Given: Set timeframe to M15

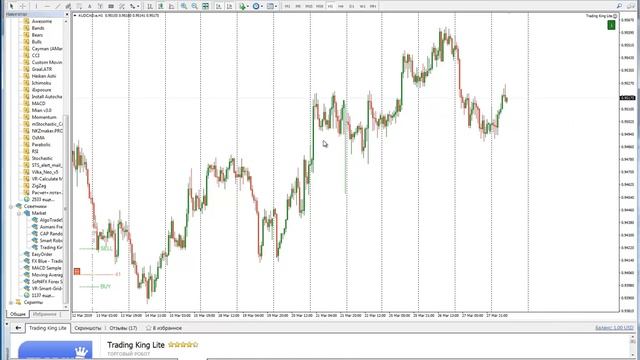Looking at the screenshot, I should coord(309,6).
